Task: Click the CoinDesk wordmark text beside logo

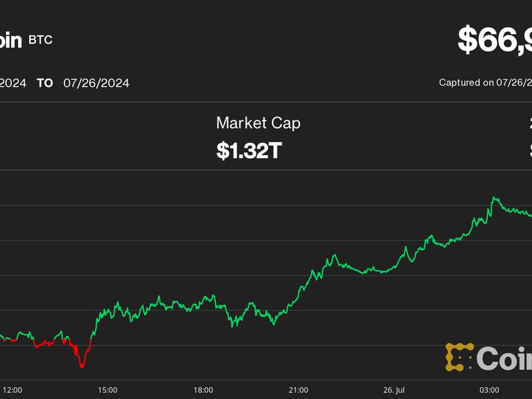Action: click(504, 358)
